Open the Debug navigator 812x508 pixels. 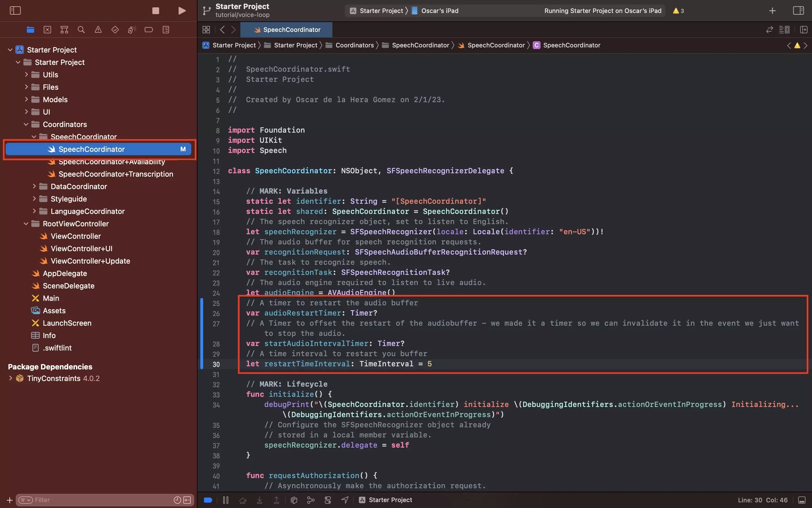(132, 30)
